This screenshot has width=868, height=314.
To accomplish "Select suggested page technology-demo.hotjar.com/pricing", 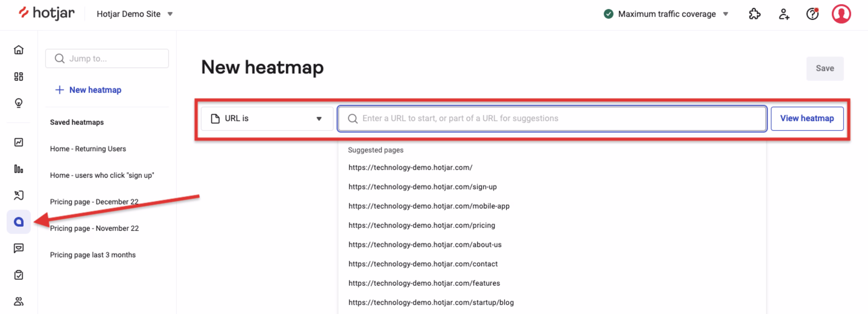I will (x=422, y=225).
